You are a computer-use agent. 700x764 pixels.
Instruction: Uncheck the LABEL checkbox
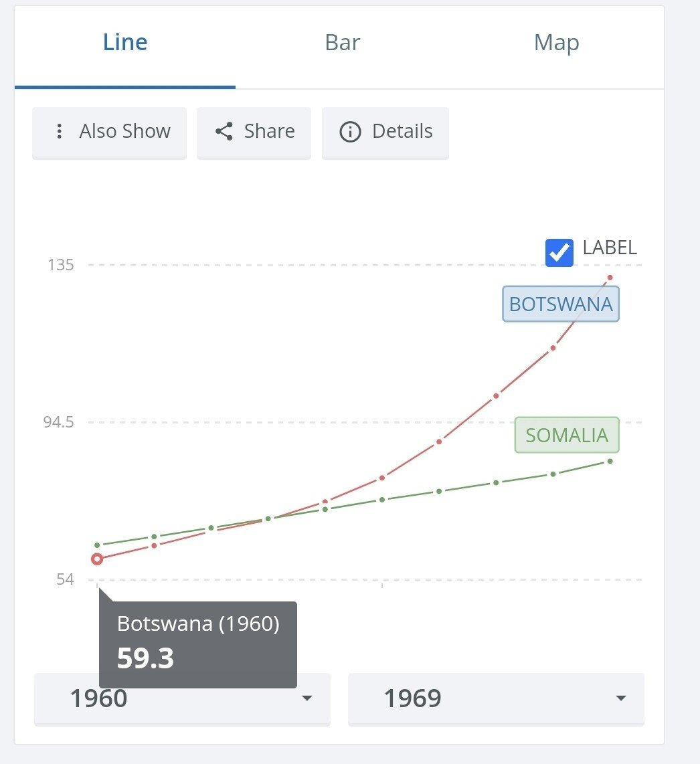(559, 252)
